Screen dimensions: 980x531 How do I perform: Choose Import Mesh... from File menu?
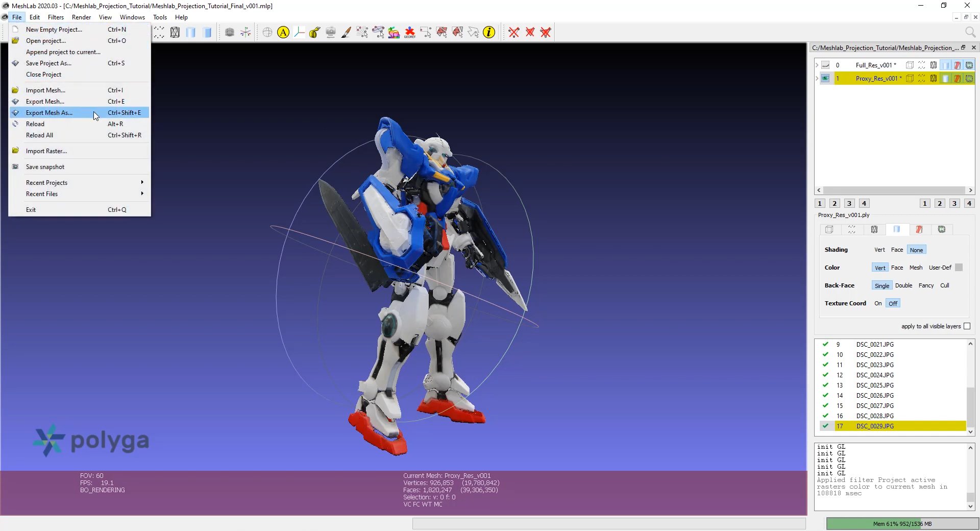pos(79,90)
